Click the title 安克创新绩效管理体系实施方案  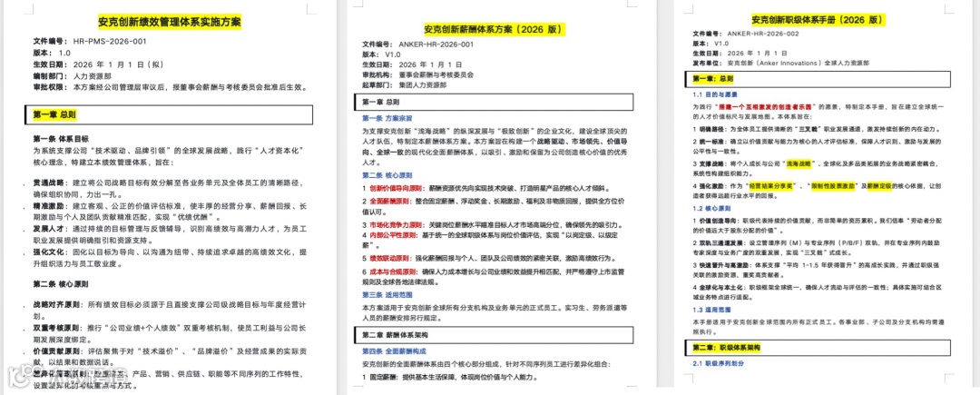170,22
